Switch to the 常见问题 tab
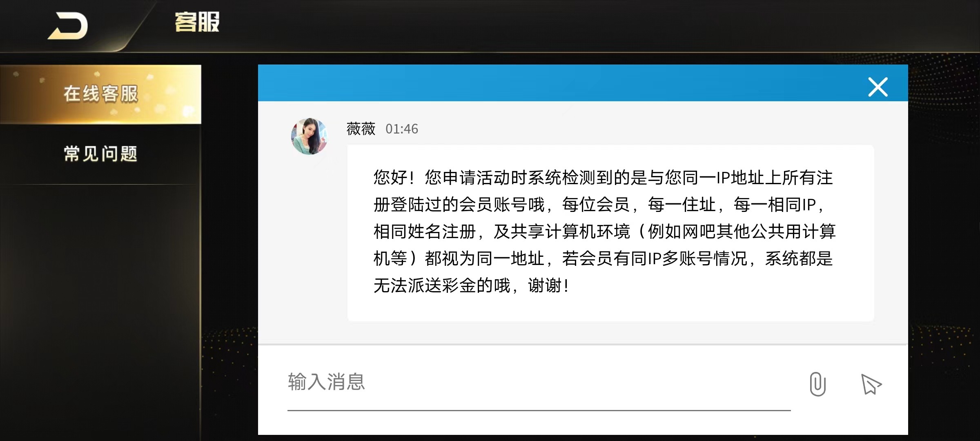This screenshot has height=441, width=980. (x=100, y=154)
